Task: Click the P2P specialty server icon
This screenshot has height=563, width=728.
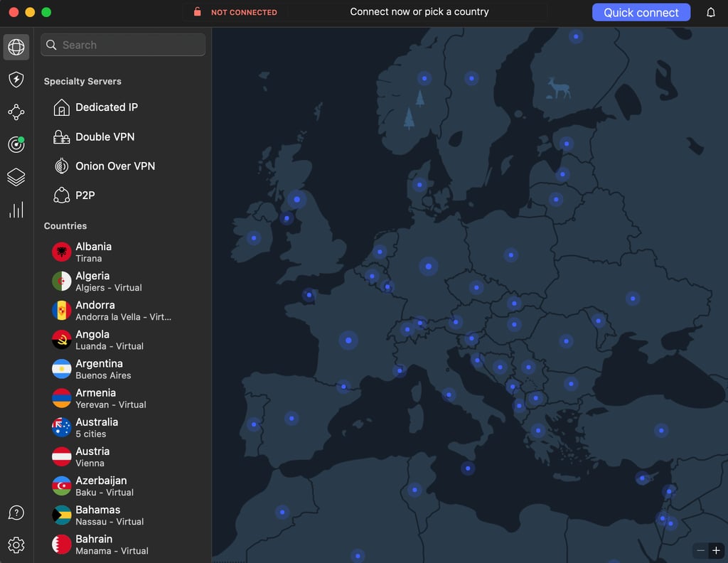Action: (61, 195)
